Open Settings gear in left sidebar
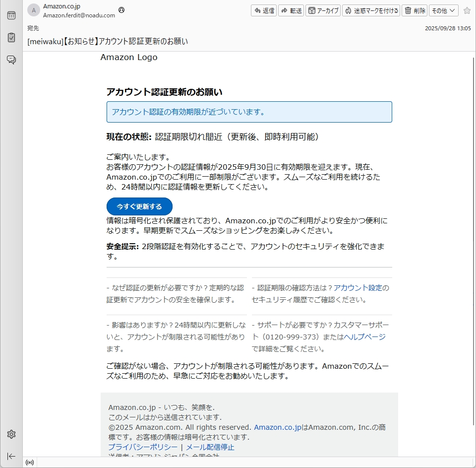 11,434
